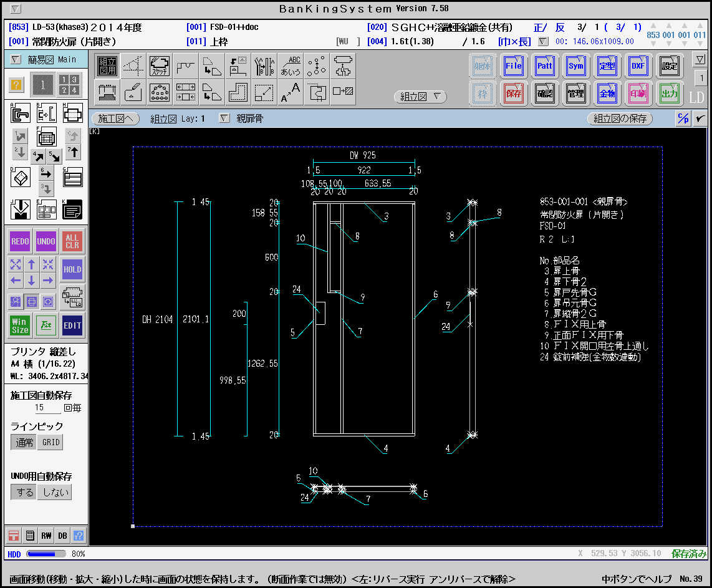Disable UNDO auto-save with しない

pyautogui.click(x=54, y=492)
